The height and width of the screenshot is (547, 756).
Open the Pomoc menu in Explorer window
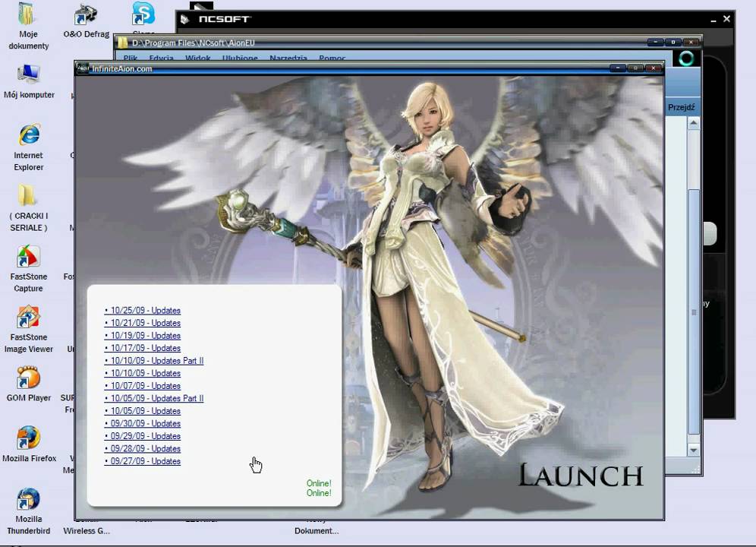coord(332,58)
